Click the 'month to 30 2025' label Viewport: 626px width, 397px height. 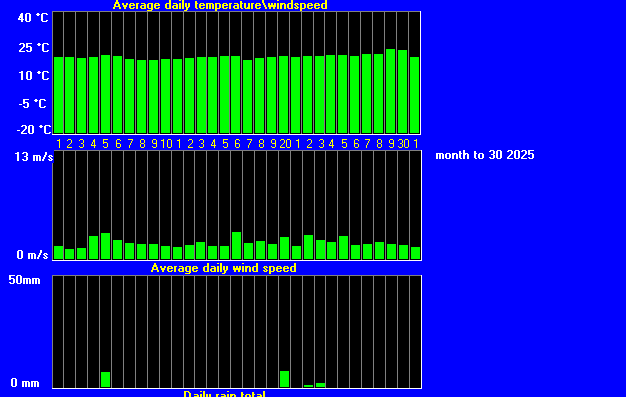click(485, 155)
